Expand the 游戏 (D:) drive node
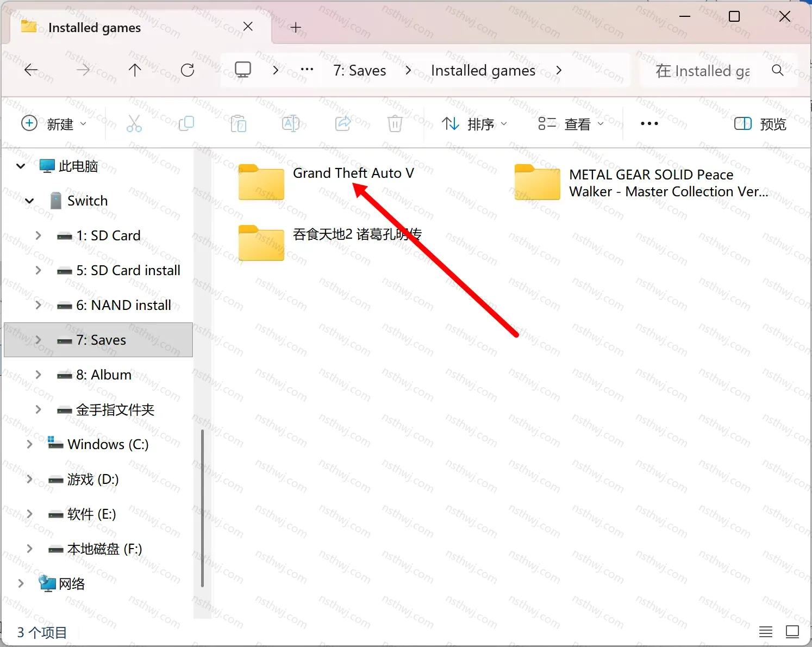This screenshot has width=812, height=647. pyautogui.click(x=29, y=479)
